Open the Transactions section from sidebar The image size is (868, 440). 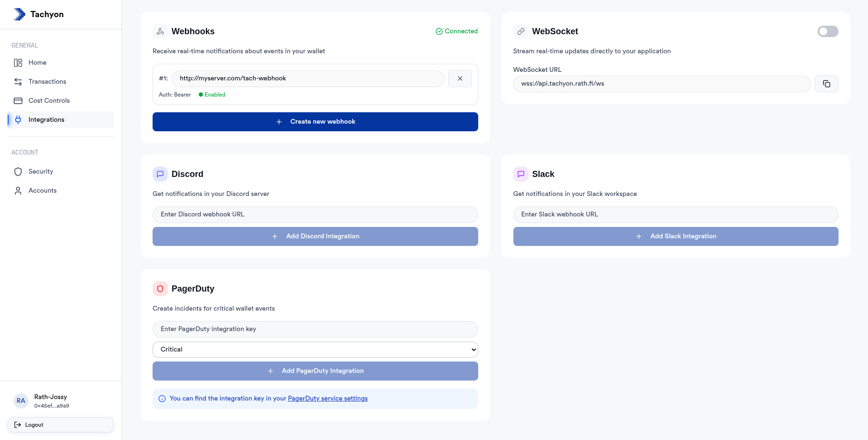[46, 81]
